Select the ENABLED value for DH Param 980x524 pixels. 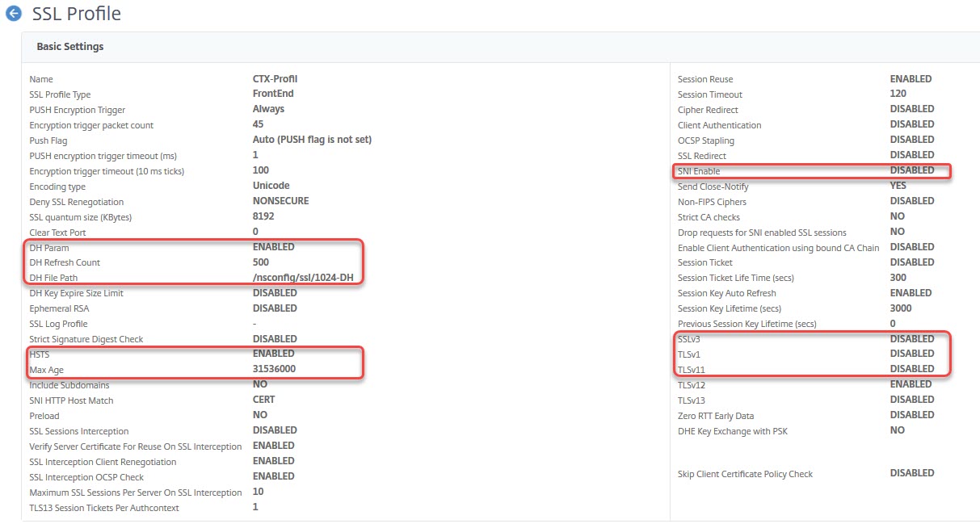click(274, 247)
